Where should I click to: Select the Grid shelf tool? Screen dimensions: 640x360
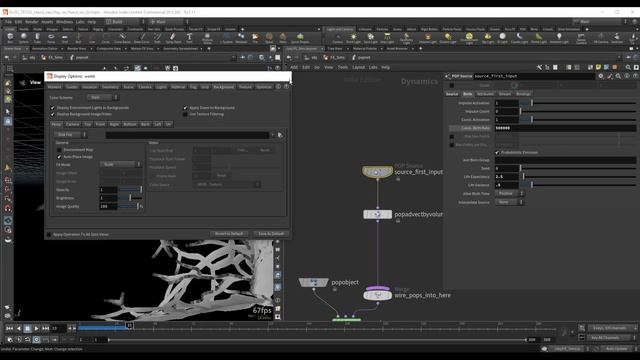[64, 38]
